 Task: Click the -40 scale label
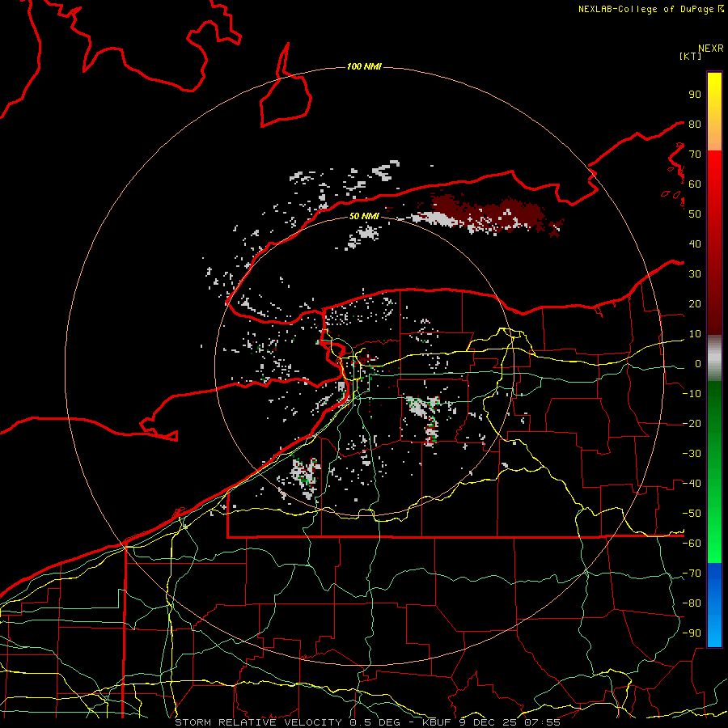[x=692, y=484]
